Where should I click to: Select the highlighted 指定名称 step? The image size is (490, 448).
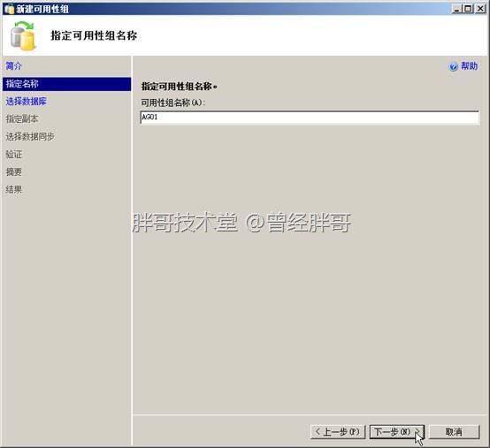66,84
